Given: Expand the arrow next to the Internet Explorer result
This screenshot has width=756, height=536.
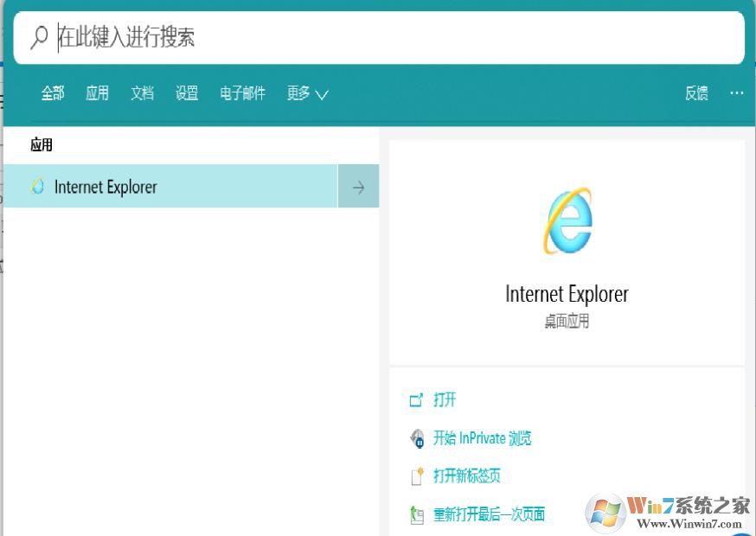Looking at the screenshot, I should 358,187.
